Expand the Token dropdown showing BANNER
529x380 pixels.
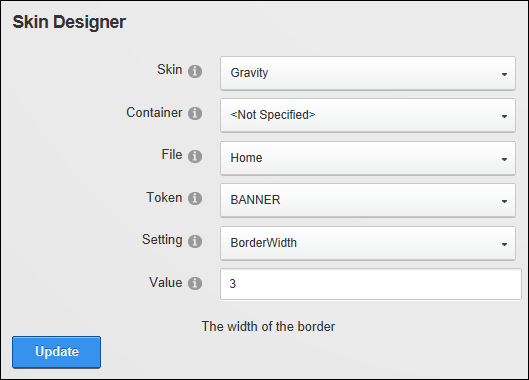click(368, 200)
